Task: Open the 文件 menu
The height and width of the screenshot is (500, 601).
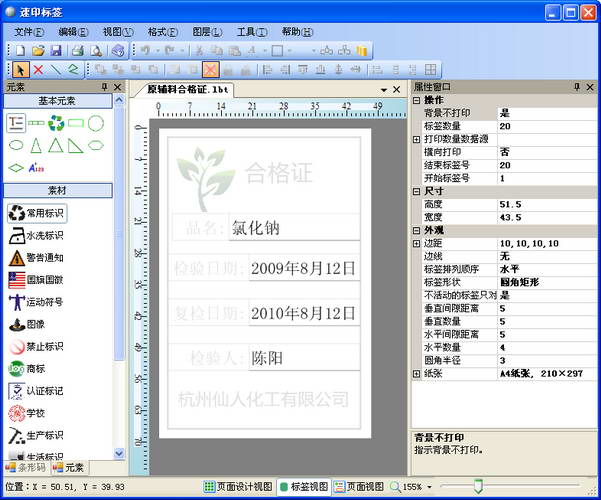Action: click(x=29, y=32)
